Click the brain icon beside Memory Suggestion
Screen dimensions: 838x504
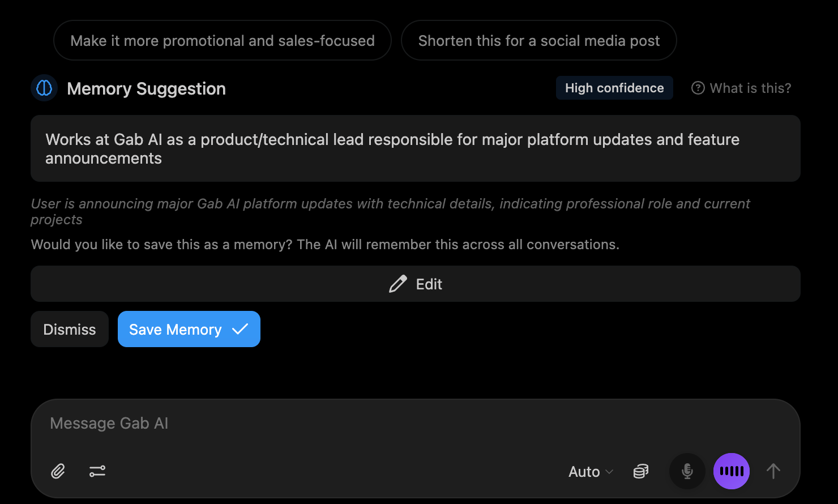[44, 88]
